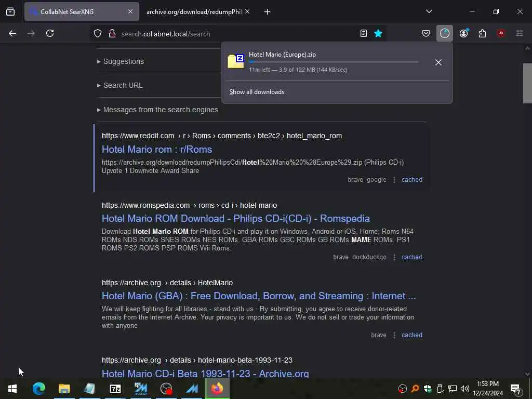Open the Windows Security tray icon
Screen dimensions: 532x399
(428, 389)
